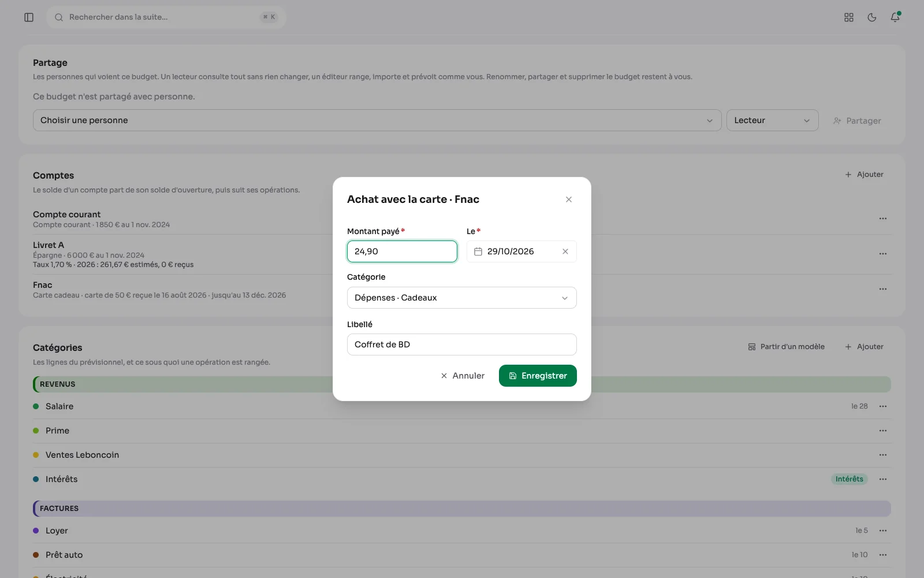This screenshot has width=924, height=578.
Task: Click the Ventes Leboncoin category name
Action: [82, 455]
